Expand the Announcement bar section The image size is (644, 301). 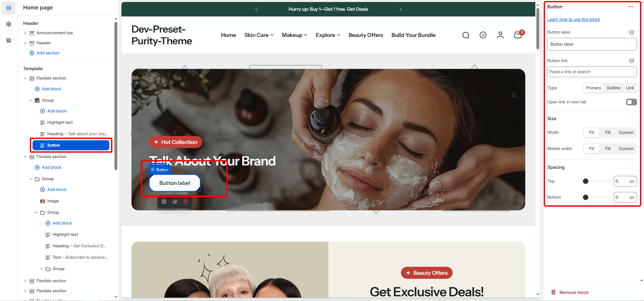coord(25,33)
